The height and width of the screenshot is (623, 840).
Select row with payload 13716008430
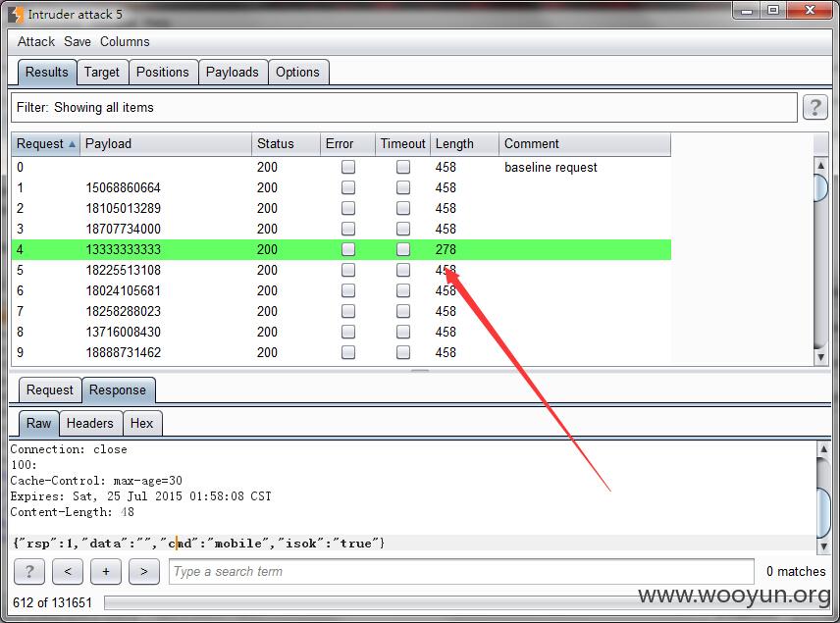pos(341,332)
